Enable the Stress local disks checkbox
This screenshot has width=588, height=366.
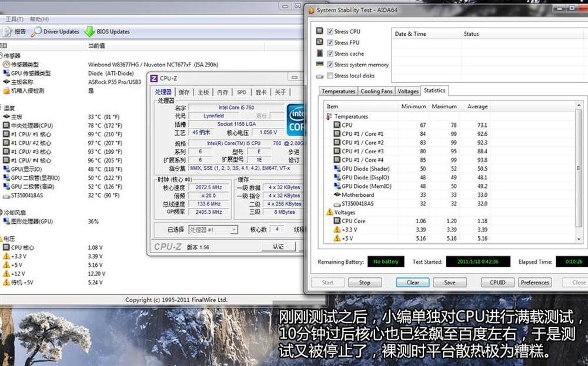click(330, 76)
